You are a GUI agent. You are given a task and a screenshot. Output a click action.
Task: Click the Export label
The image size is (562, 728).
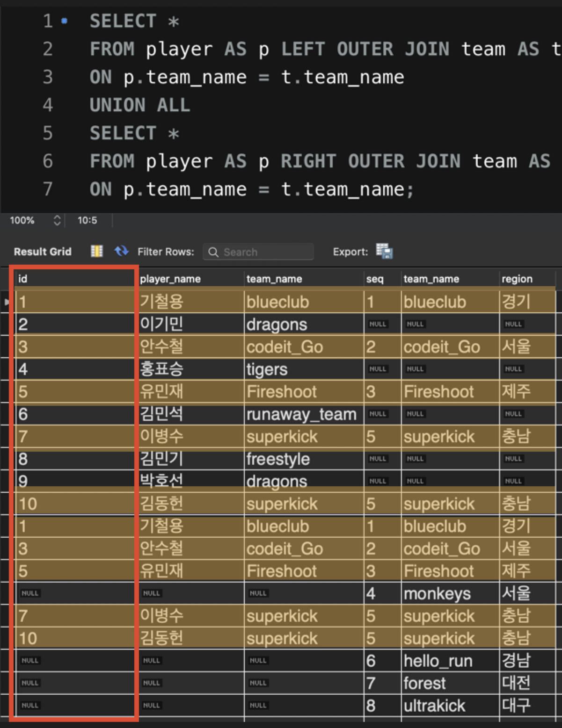(x=350, y=252)
